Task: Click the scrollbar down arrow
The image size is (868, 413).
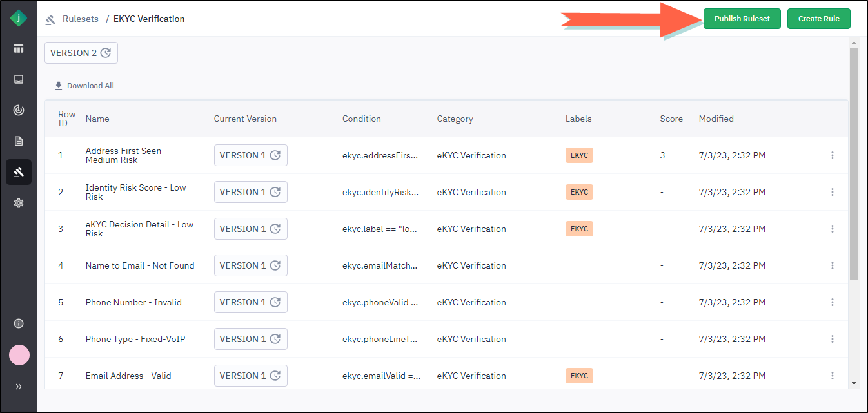Action: [854, 383]
